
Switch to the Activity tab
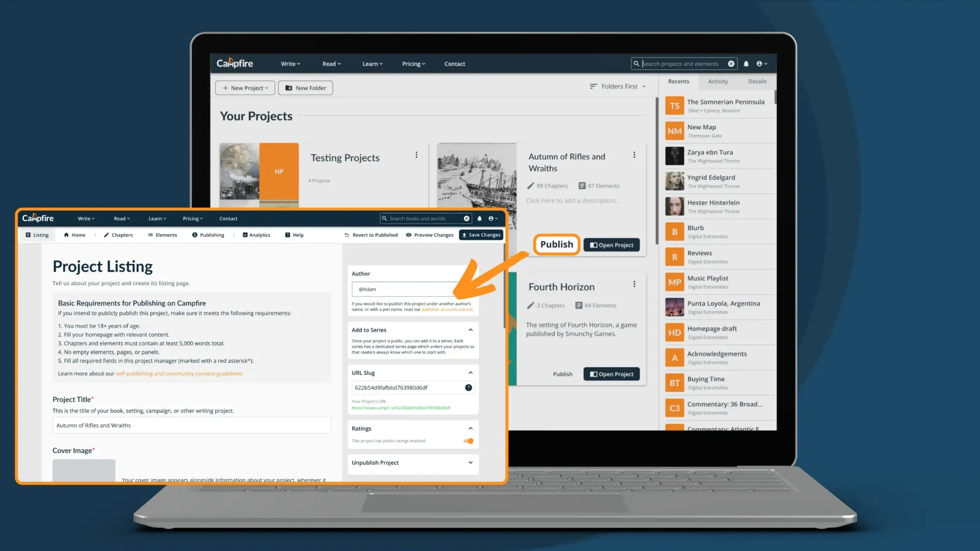718,81
